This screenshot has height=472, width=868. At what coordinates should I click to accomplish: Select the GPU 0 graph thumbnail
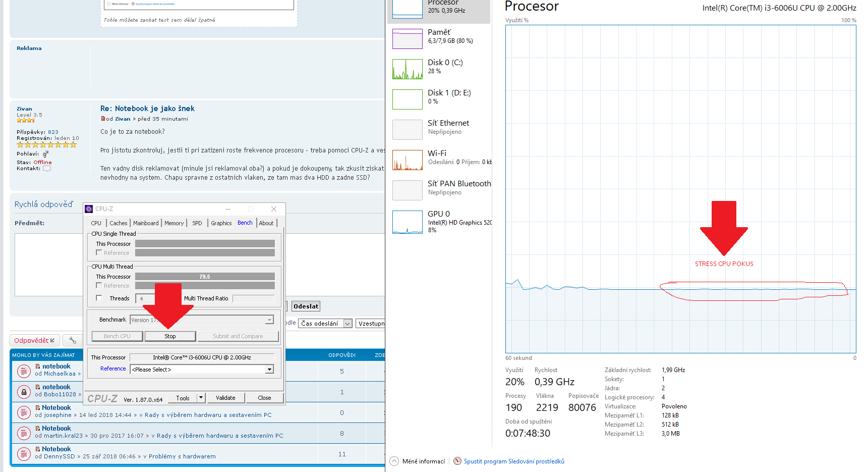408,222
